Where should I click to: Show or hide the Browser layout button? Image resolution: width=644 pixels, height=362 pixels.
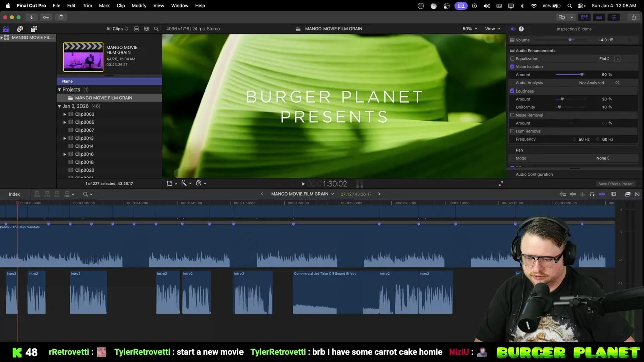pos(584,17)
